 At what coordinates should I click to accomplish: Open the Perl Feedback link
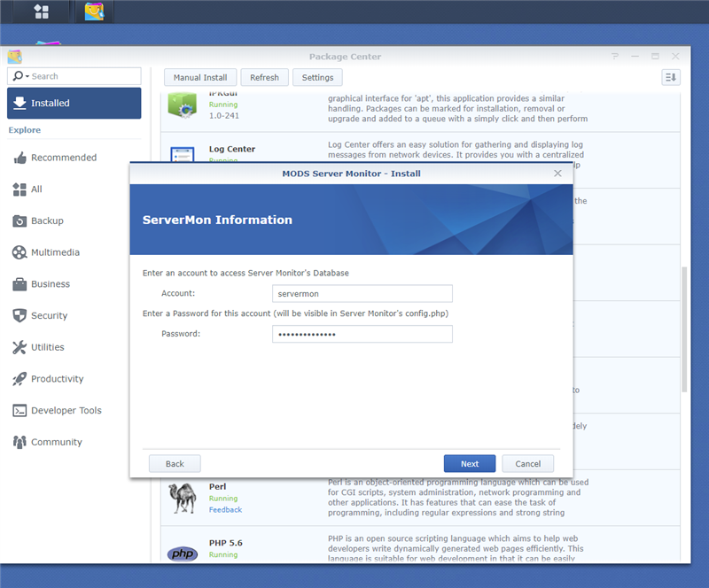coord(225,510)
